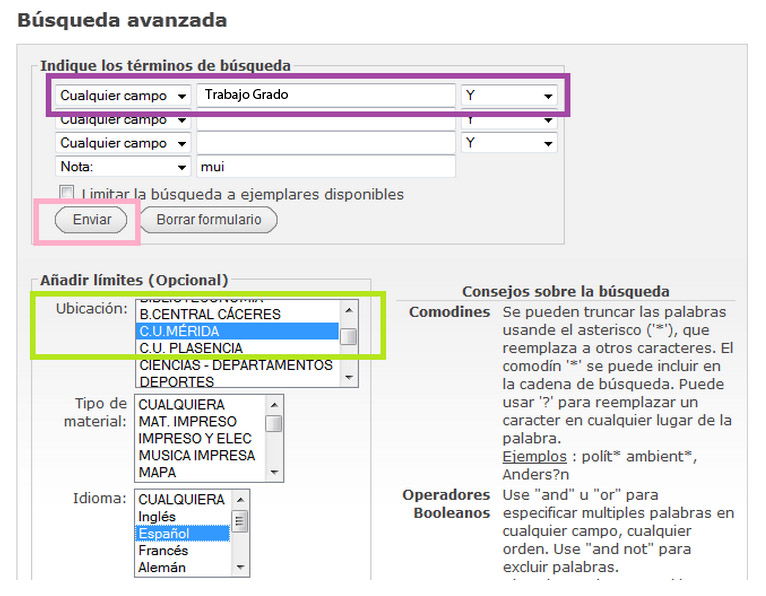766x596 pixels.
Task: Expand the Y operator dropdown beside Trabajo Grado
Action: pos(508,96)
